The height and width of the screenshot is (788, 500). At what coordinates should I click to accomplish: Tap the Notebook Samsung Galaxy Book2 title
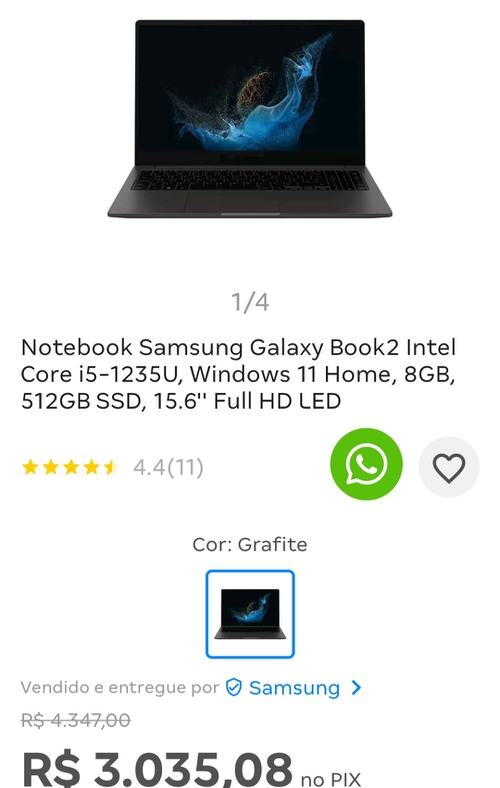point(239,374)
